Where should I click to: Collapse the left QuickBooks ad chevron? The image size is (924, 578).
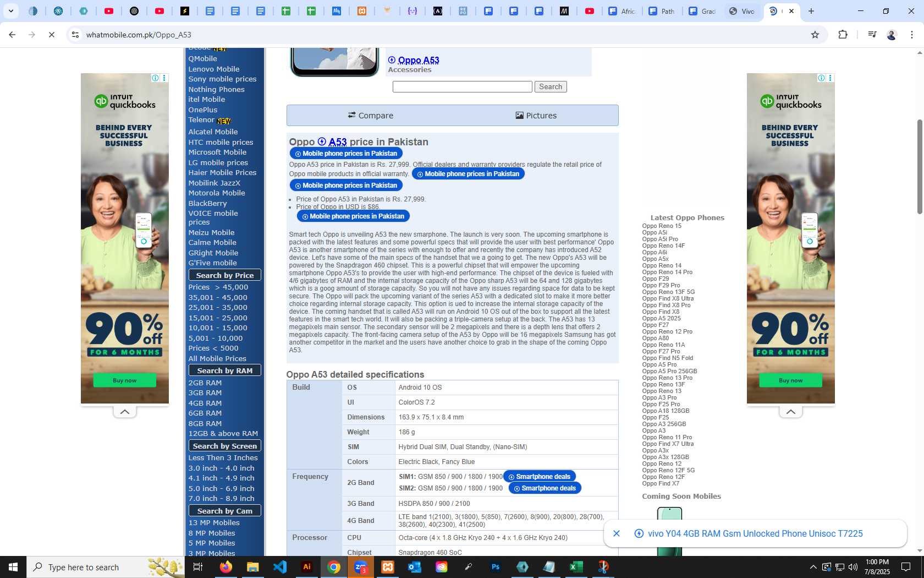(x=125, y=412)
